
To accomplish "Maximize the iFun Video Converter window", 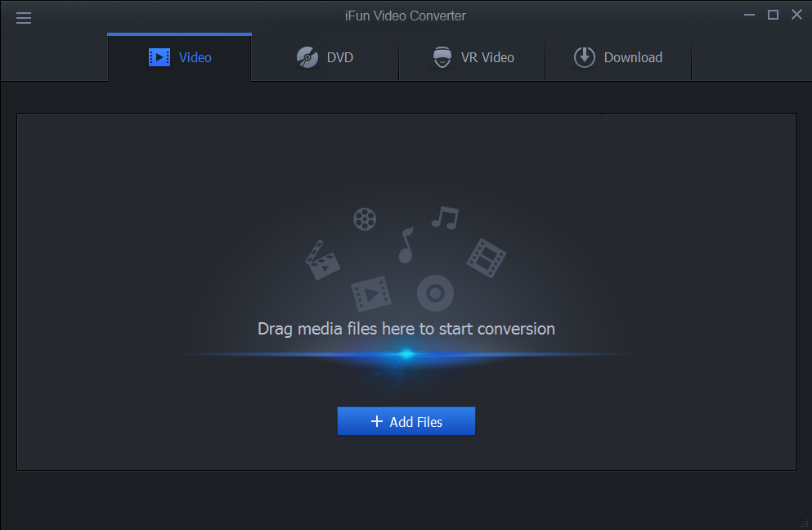I will (773, 15).
